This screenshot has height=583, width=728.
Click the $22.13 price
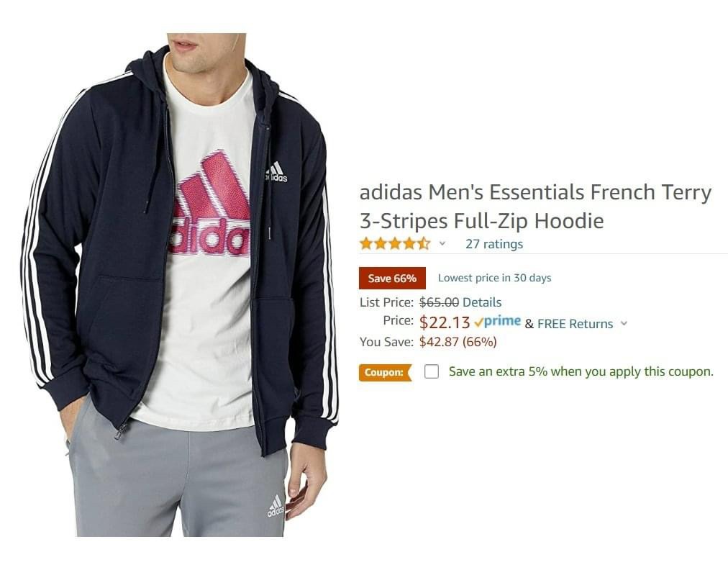click(445, 322)
